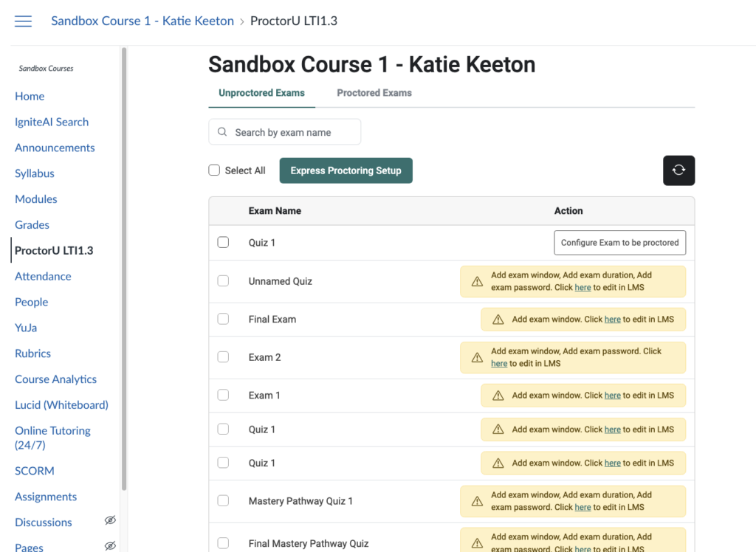Open Course Analytics in navigation
Image resolution: width=756 pixels, height=552 pixels.
point(55,379)
